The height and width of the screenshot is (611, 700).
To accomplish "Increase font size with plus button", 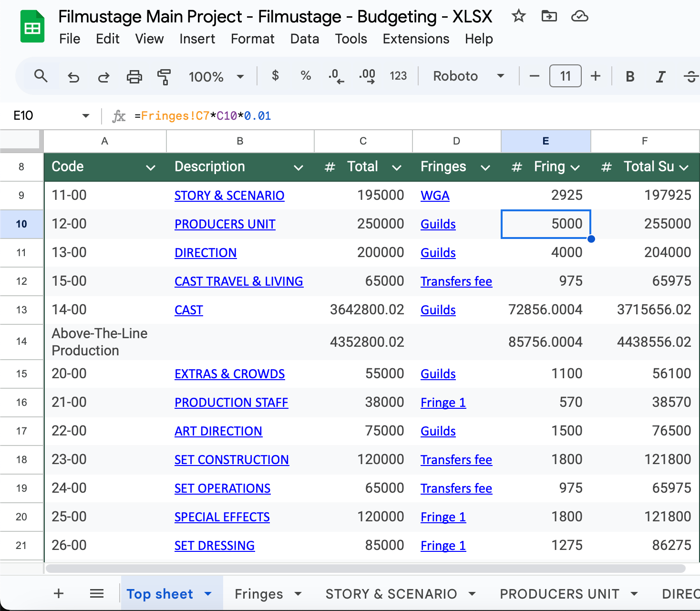I will [x=596, y=76].
